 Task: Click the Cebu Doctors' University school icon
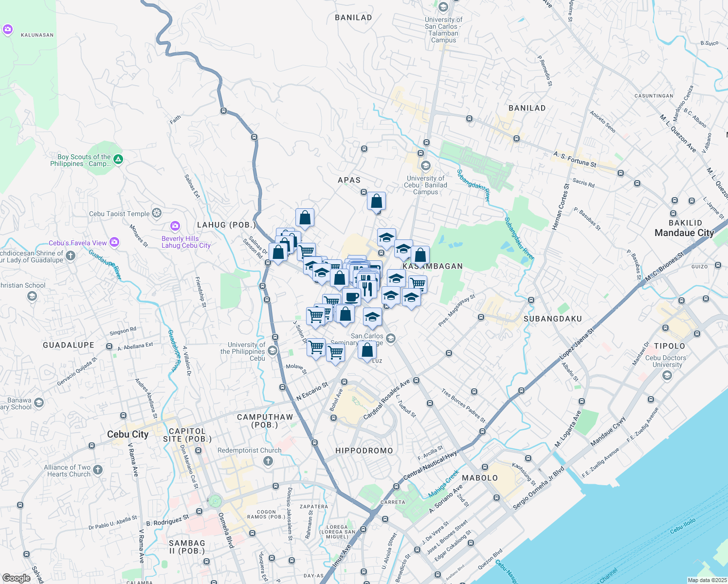pyautogui.click(x=667, y=375)
